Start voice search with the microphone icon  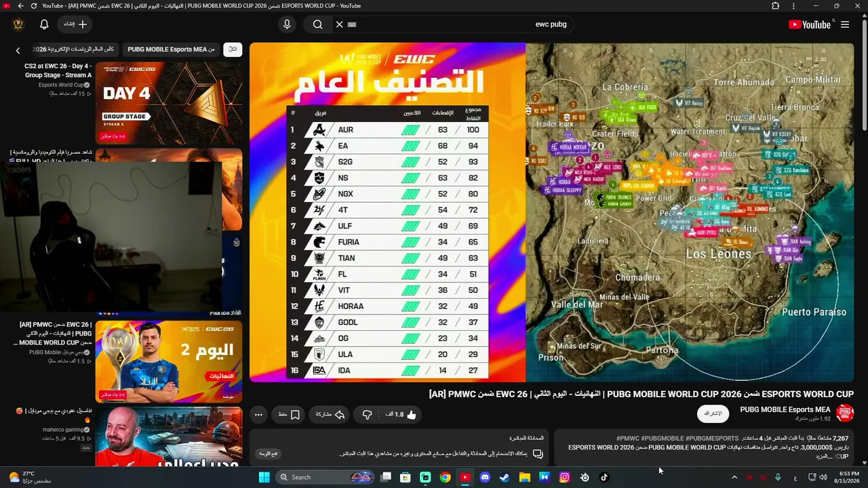[287, 24]
